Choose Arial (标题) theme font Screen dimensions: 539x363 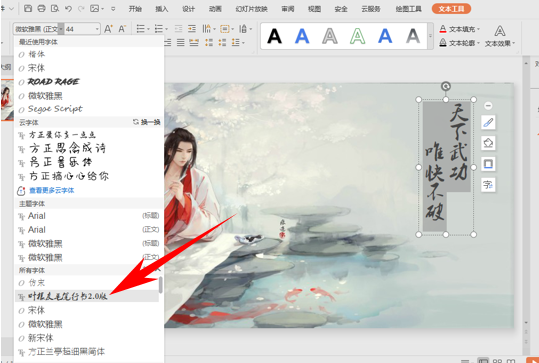[x=88, y=216]
